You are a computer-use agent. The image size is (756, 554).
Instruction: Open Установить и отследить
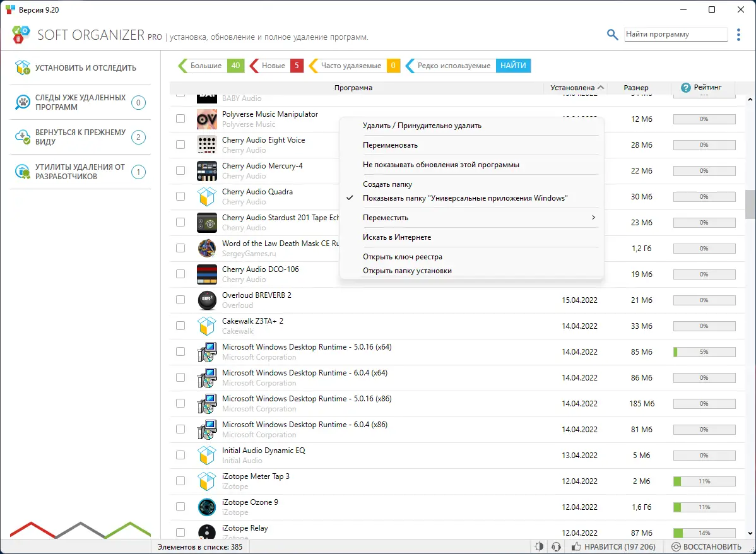[80, 68]
